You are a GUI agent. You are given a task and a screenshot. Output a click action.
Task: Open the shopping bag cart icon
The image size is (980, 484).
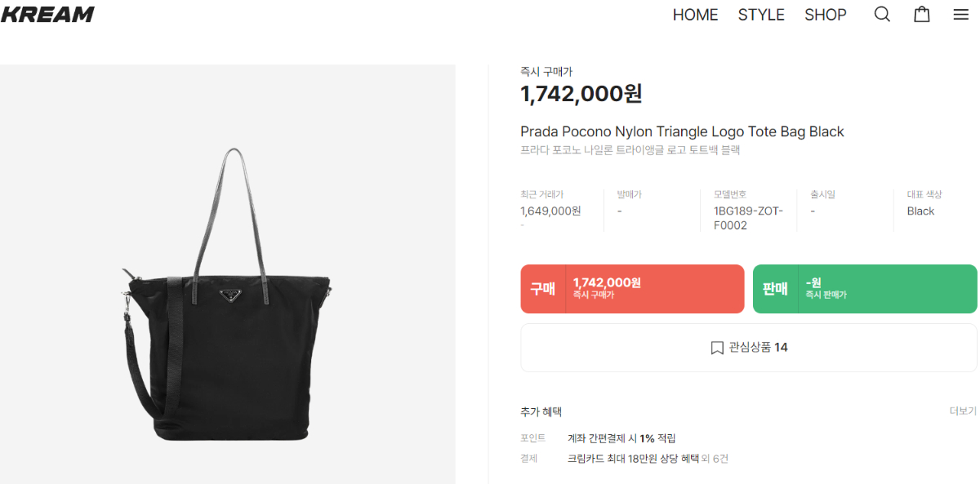point(922,15)
